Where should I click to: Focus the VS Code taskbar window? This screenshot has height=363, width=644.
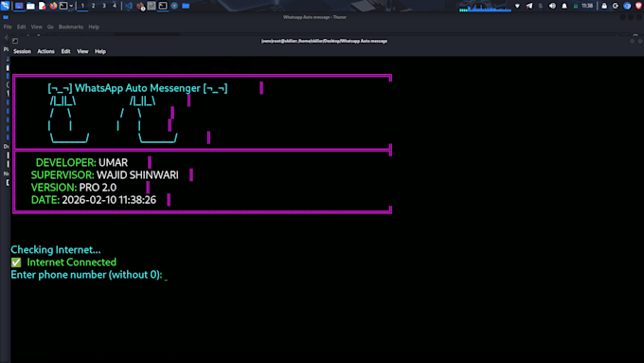click(129, 6)
